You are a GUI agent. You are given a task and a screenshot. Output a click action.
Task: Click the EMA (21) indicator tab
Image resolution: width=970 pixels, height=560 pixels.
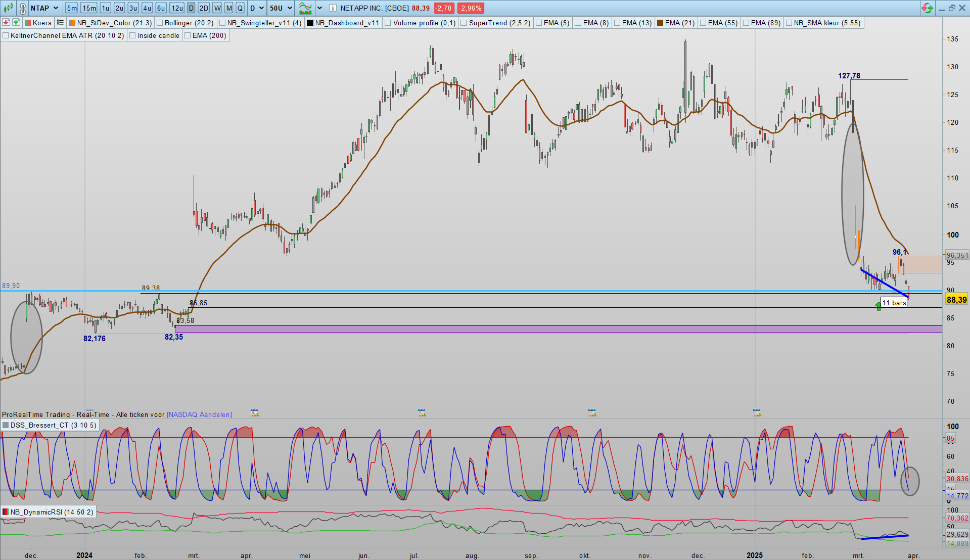click(x=676, y=23)
